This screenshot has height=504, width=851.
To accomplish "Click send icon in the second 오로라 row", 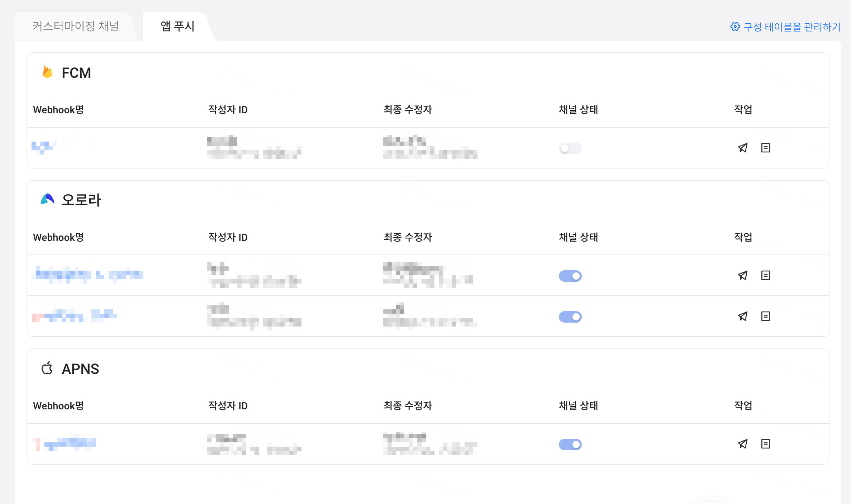I will tap(743, 316).
